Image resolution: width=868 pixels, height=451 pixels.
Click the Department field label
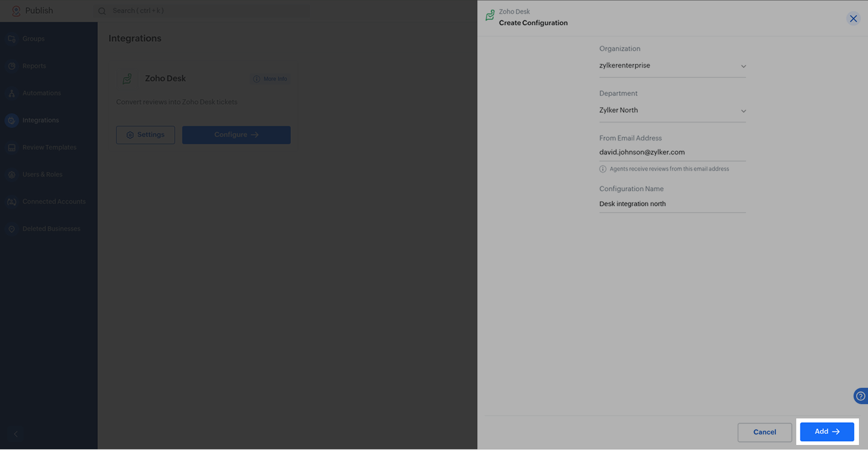(618, 93)
